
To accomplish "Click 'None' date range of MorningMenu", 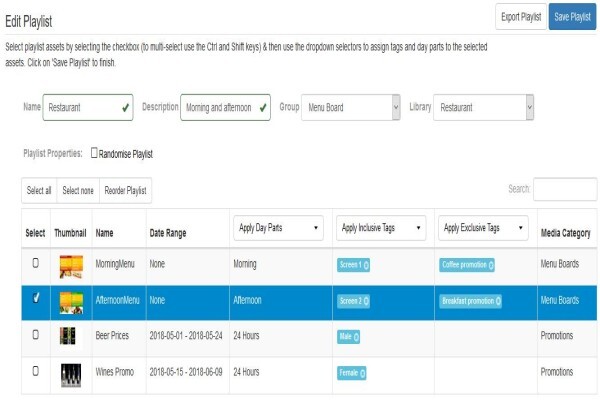I will pos(157,264).
